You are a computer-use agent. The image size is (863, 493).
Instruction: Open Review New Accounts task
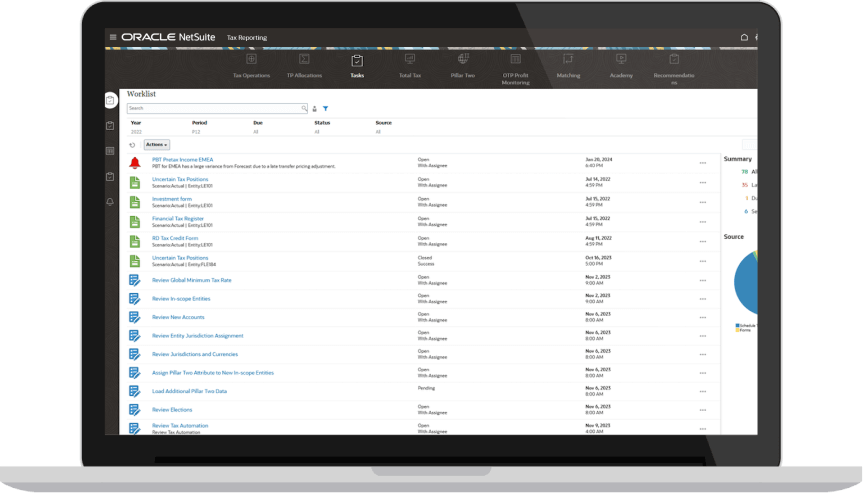point(178,317)
